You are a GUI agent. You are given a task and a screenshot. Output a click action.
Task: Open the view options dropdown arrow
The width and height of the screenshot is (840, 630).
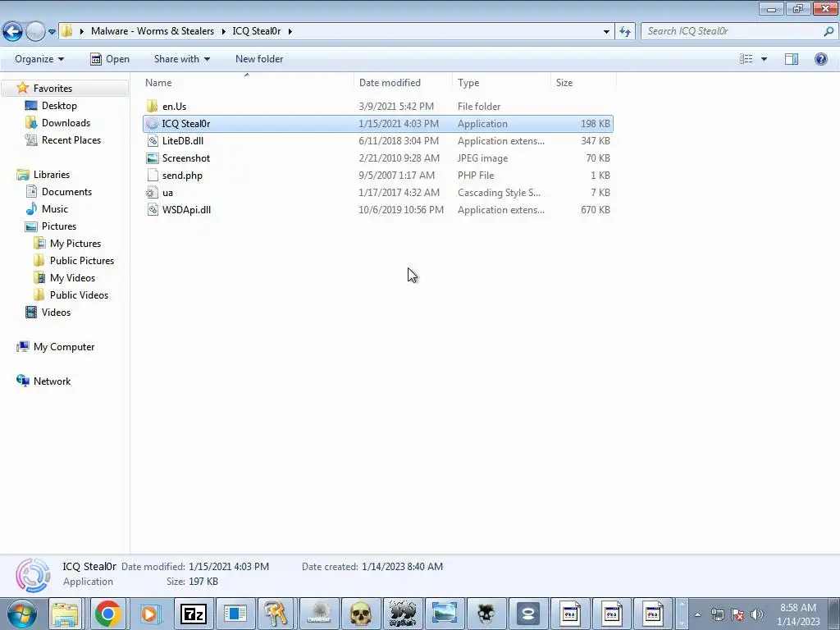764,59
